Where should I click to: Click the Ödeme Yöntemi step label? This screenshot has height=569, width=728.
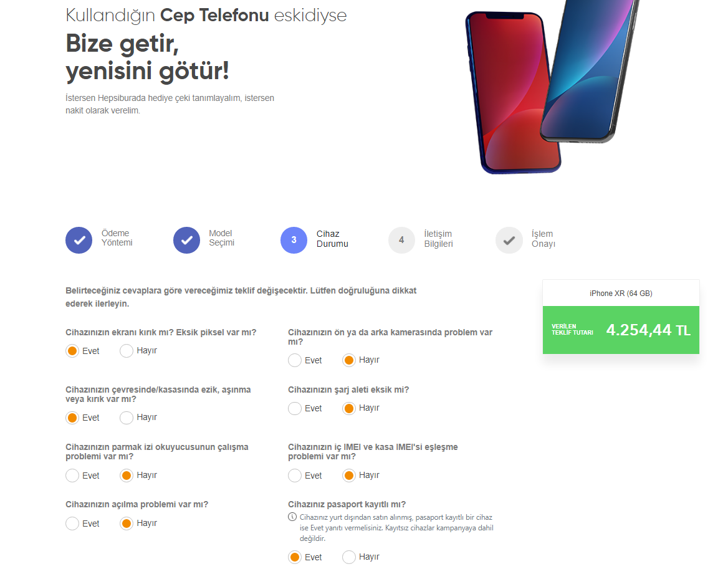[117, 238]
